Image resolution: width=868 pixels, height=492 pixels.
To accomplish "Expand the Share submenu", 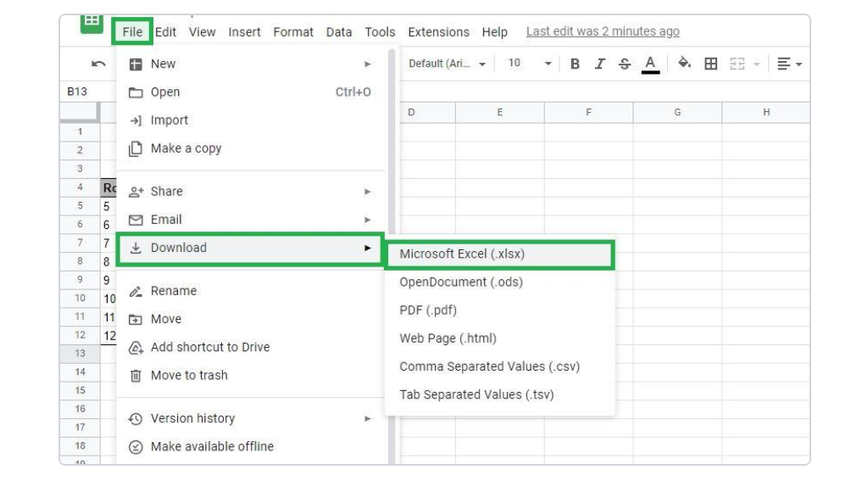I will (251, 192).
